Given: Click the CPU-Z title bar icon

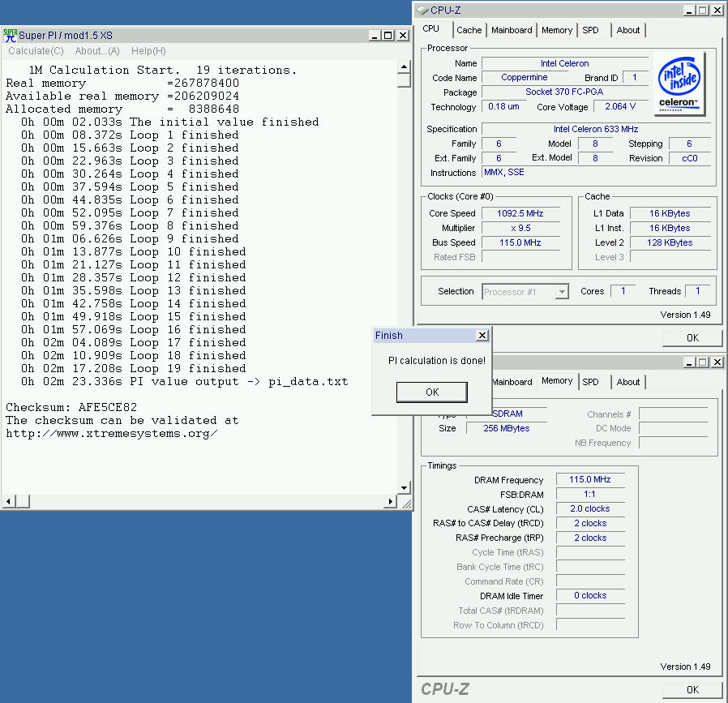Looking at the screenshot, I should [x=422, y=11].
